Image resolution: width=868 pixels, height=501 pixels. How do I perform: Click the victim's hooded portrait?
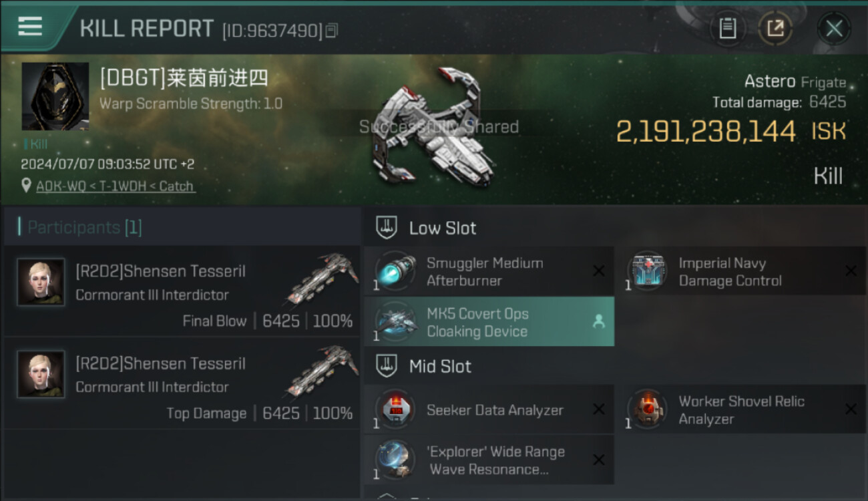[x=55, y=96]
